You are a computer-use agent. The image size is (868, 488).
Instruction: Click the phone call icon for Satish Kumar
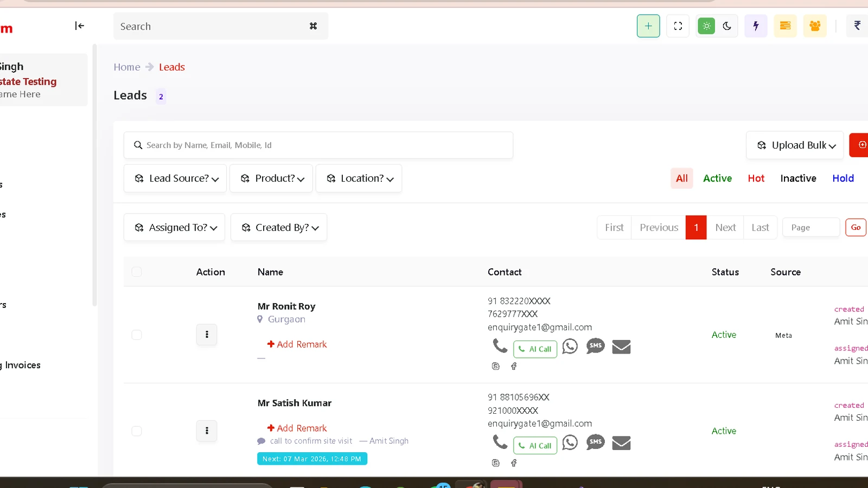pyautogui.click(x=500, y=442)
